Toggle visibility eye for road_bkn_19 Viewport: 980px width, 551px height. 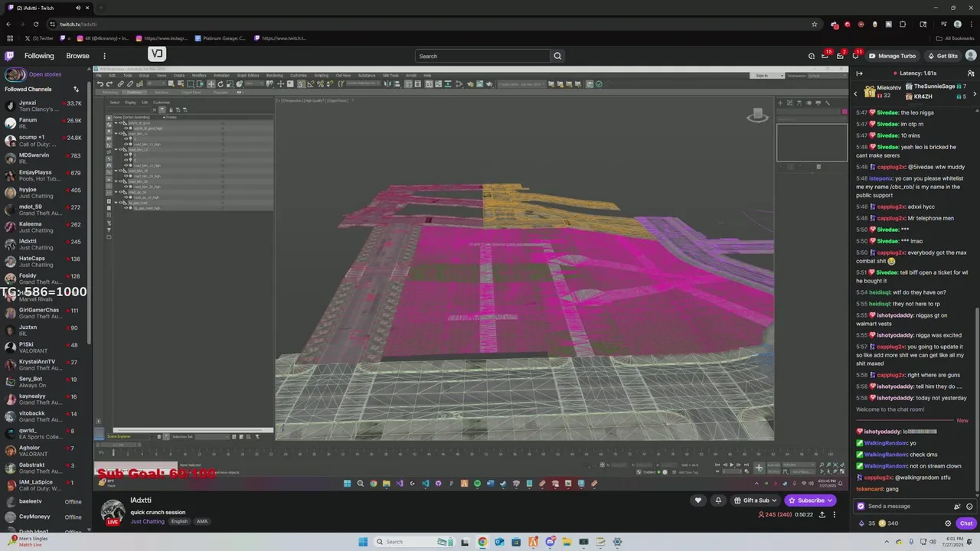121,171
